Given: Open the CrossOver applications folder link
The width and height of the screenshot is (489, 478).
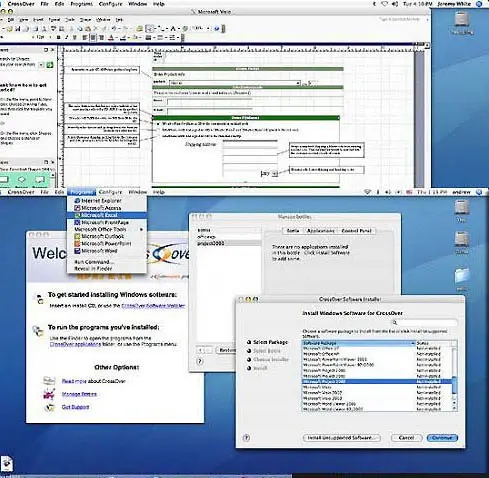Looking at the screenshot, I should pos(75,344).
